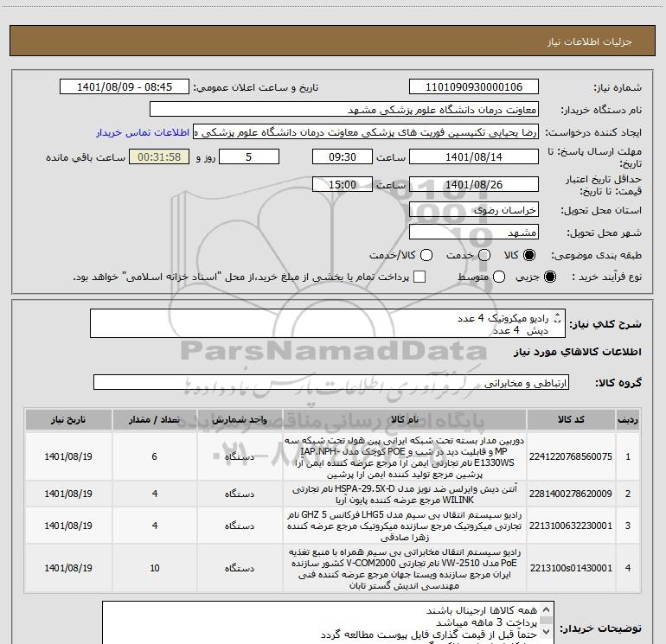Image resolution: width=666 pixels, height=644 pixels.
Task: Select the متوسط purchase type radio
Action: coord(499,277)
